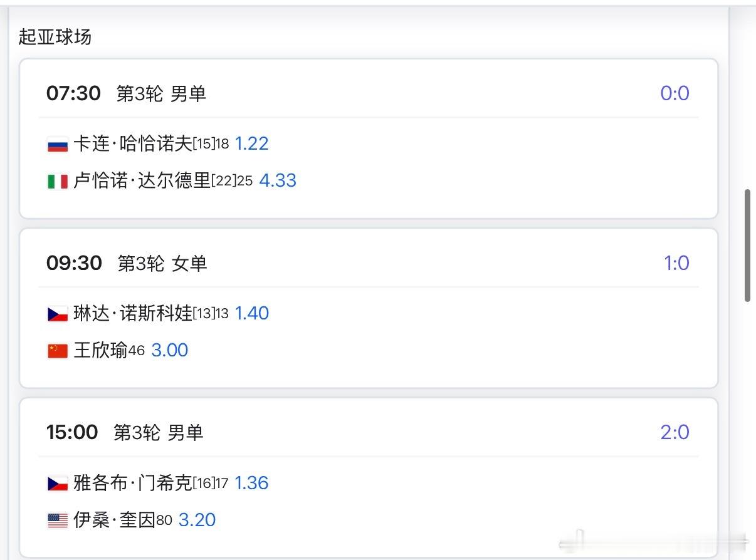
Task: Click odds 3.20 next to 伊桑·奎因
Action: click(x=197, y=520)
